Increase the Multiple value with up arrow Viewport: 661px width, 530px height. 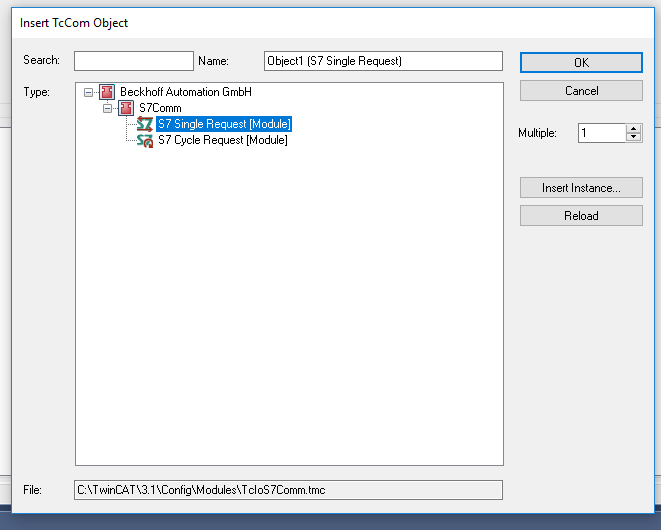pos(634,129)
